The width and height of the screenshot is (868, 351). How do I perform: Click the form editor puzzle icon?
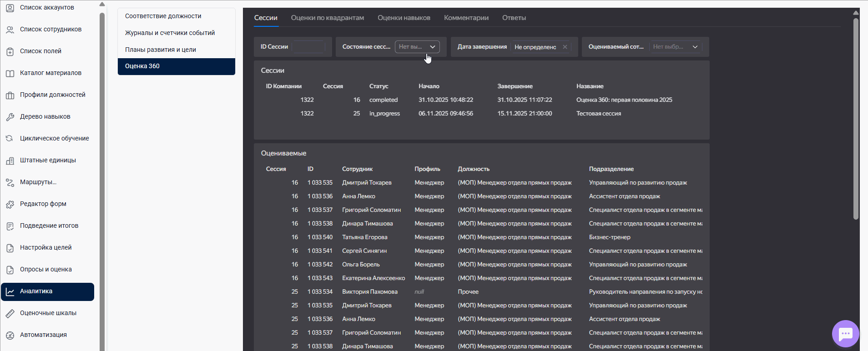pyautogui.click(x=10, y=204)
